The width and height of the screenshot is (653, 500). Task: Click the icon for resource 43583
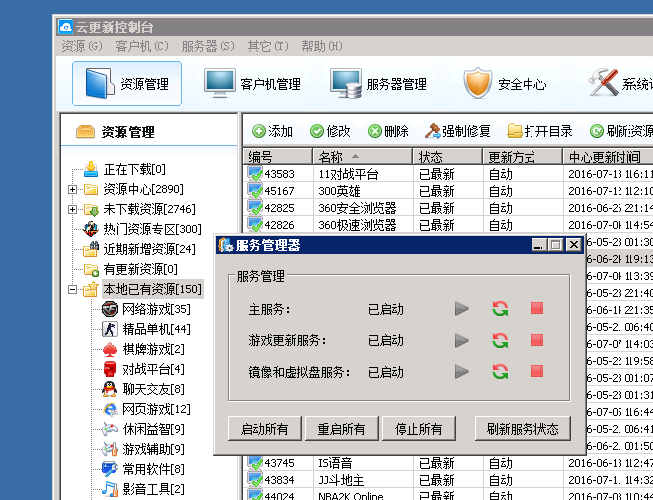point(255,173)
